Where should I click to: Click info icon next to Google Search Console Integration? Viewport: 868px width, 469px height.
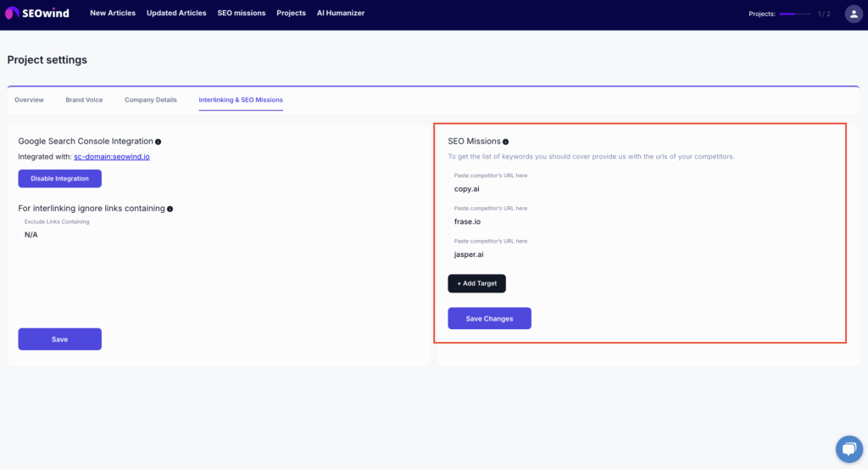coord(159,142)
